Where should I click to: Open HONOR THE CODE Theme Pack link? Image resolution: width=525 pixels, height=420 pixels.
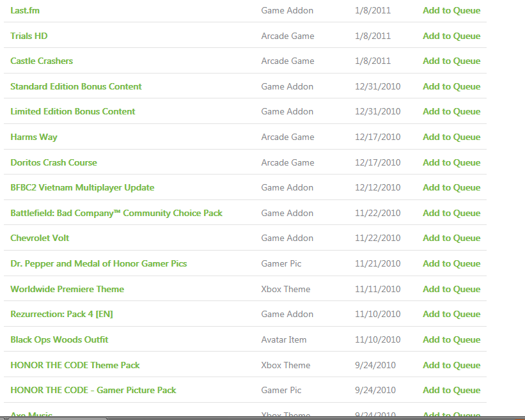[x=75, y=365]
